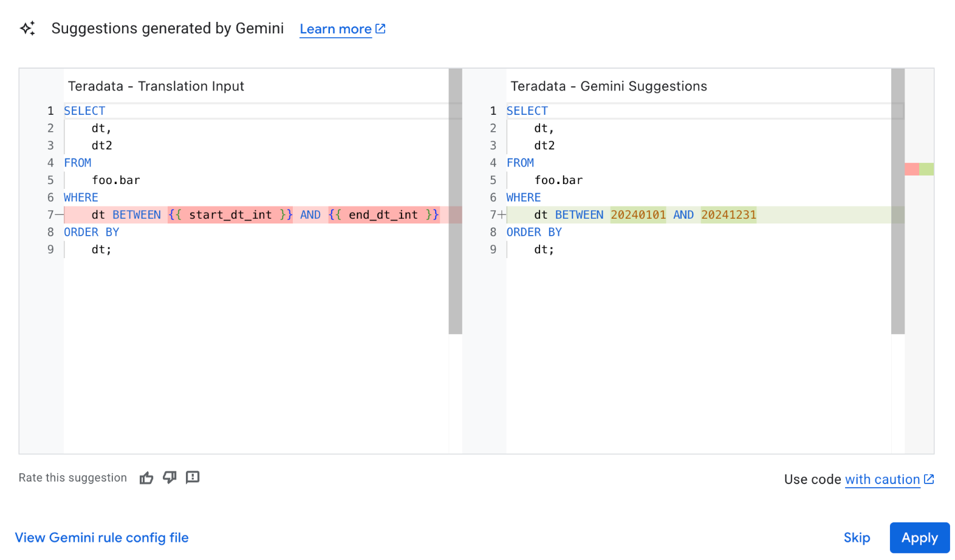
Task: Click external link icon beside with caution
Action: (x=929, y=479)
